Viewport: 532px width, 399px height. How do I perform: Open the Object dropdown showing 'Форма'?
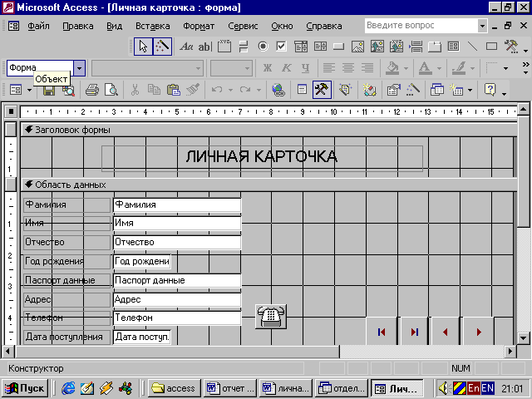(x=80, y=68)
